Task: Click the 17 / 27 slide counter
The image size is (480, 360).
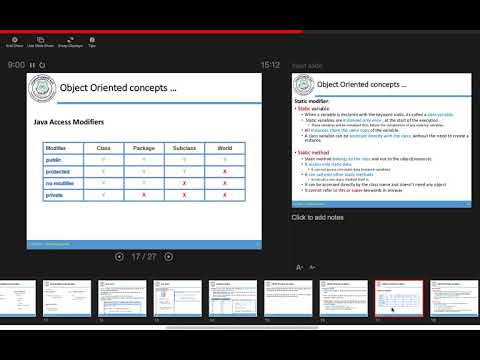Action: pos(144,257)
